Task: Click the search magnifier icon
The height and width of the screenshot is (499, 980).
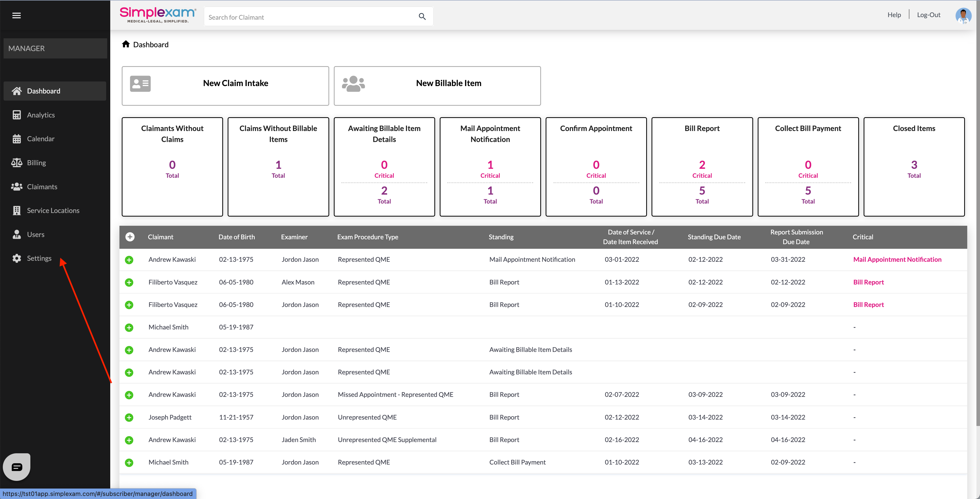Action: (x=422, y=16)
